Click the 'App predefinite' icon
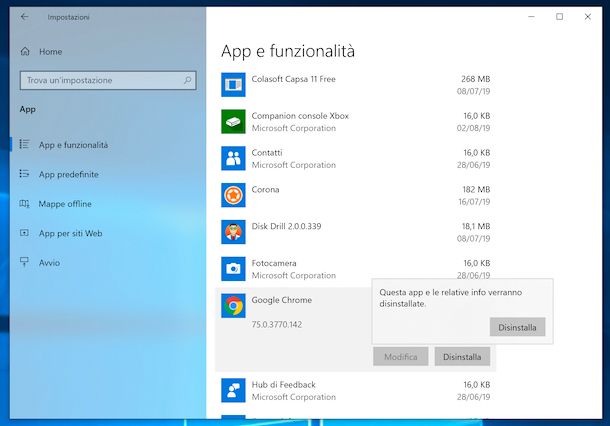The height and width of the screenshot is (426, 610). click(x=24, y=174)
